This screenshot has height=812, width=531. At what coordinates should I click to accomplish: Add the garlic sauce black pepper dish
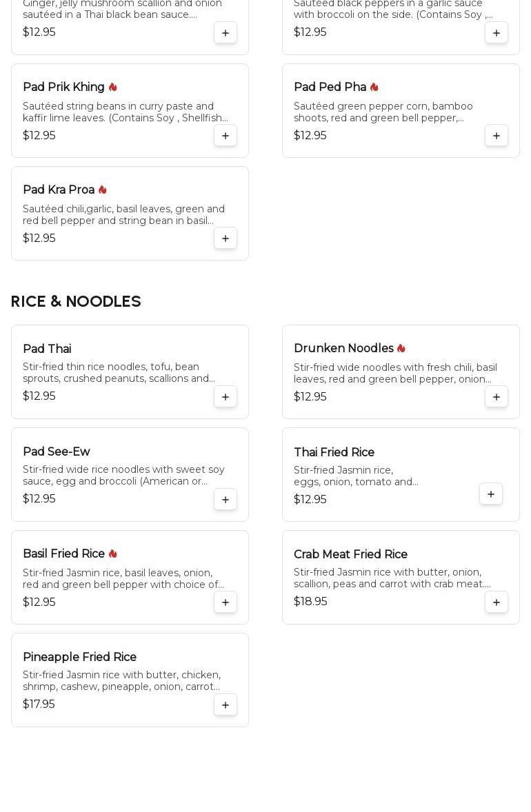click(497, 32)
